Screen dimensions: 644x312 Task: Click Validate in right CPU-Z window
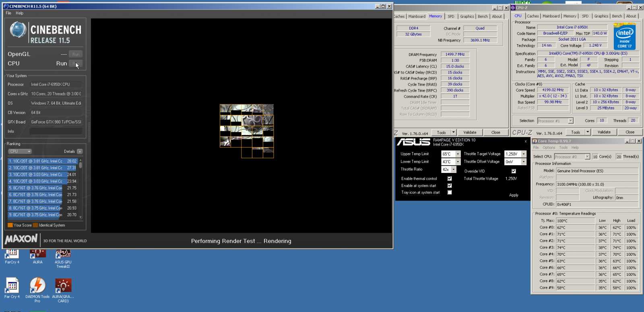(x=604, y=132)
